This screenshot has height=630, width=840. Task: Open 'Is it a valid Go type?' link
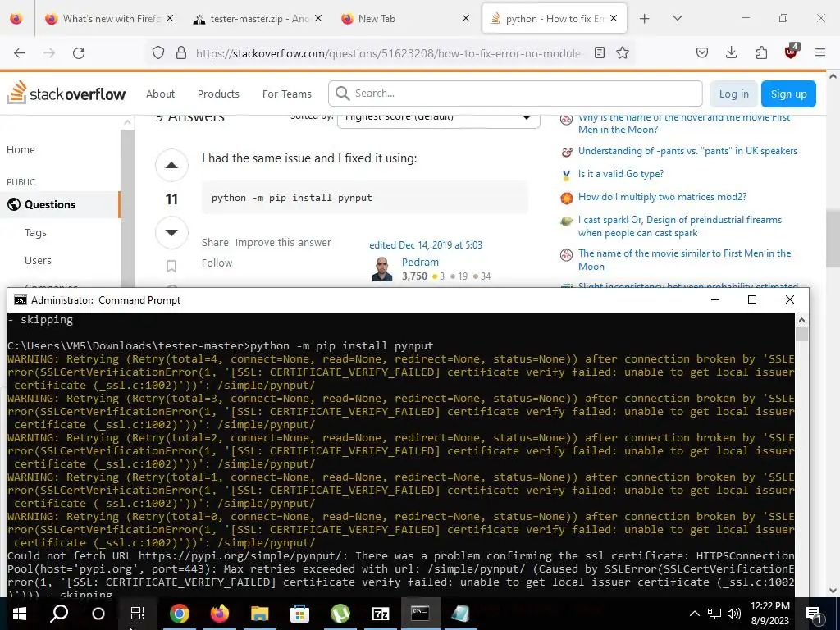pos(620,174)
